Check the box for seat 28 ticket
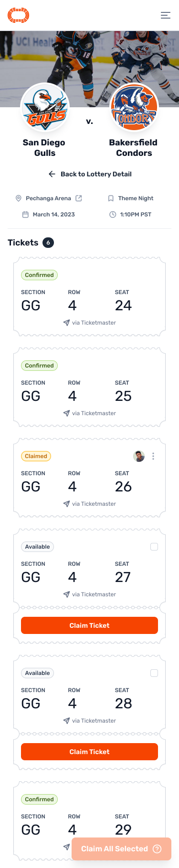The height and width of the screenshot is (868, 179). click(x=154, y=673)
